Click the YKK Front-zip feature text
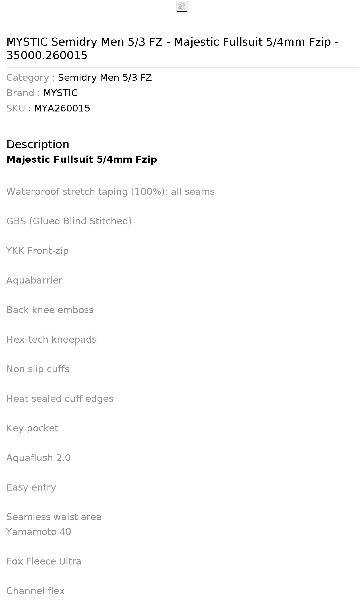The width and height of the screenshot is (364, 610). (x=38, y=251)
